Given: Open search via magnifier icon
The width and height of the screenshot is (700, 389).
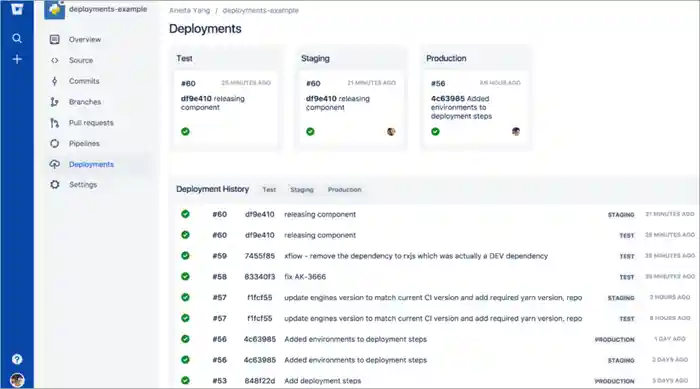Looking at the screenshot, I should [17, 38].
